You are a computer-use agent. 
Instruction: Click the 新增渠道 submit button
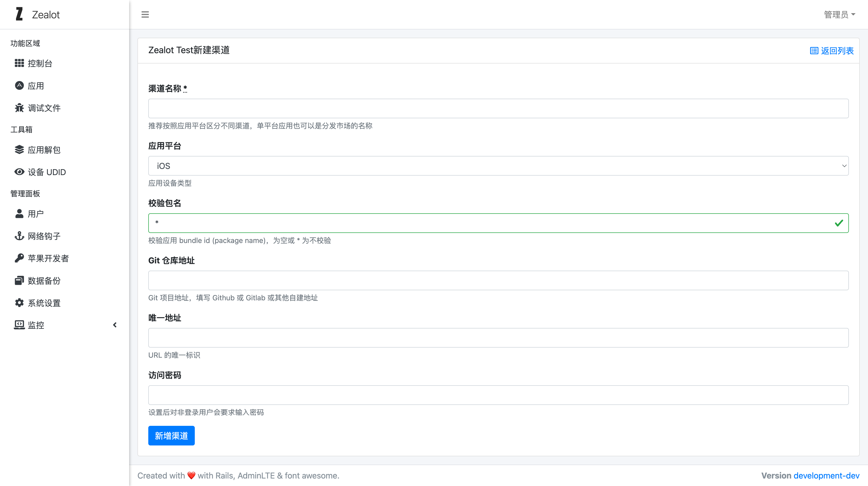[171, 435]
